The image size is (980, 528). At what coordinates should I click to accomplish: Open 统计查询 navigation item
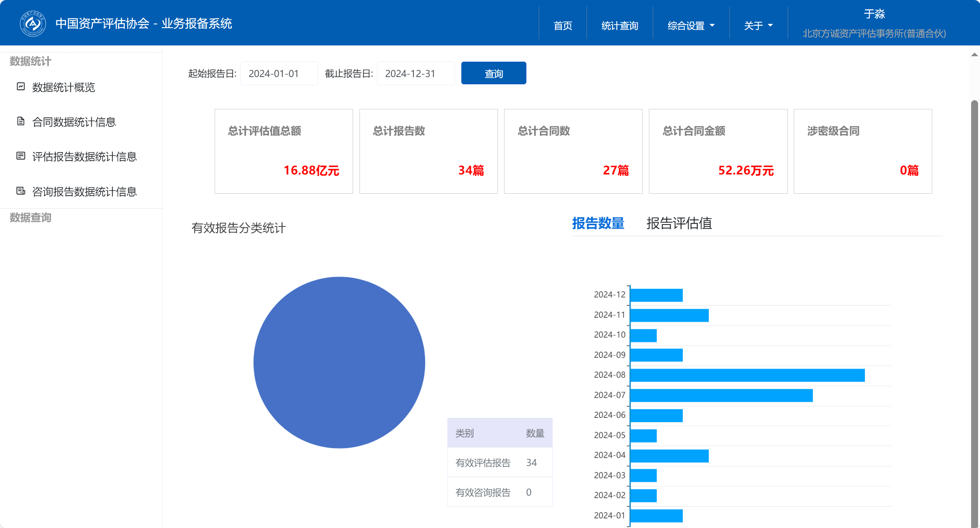tap(619, 26)
